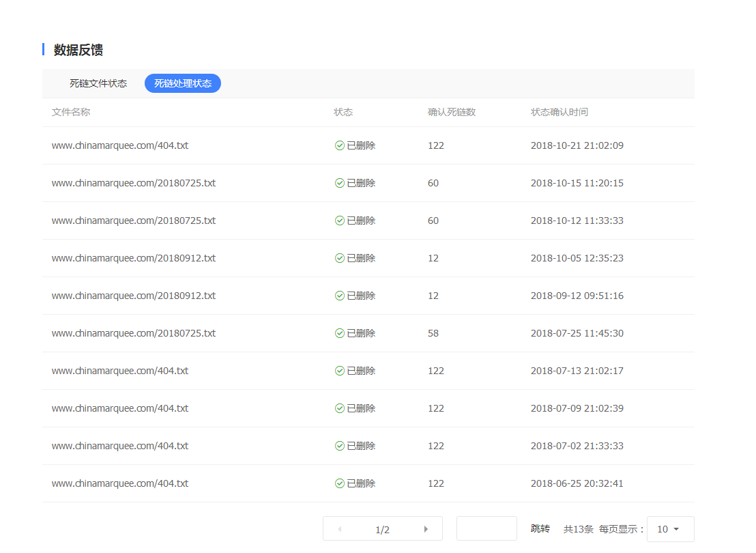Switch to the 死链文件状态 tab

point(98,83)
